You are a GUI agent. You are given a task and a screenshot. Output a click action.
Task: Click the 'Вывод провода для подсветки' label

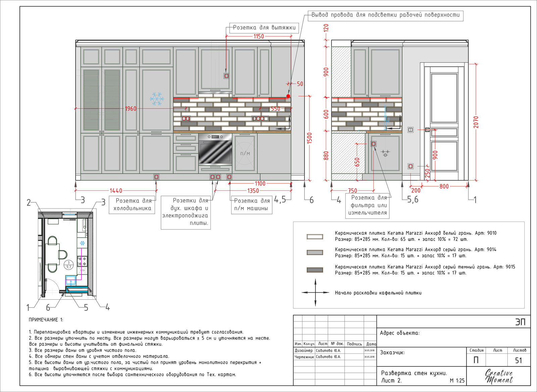point(385,15)
